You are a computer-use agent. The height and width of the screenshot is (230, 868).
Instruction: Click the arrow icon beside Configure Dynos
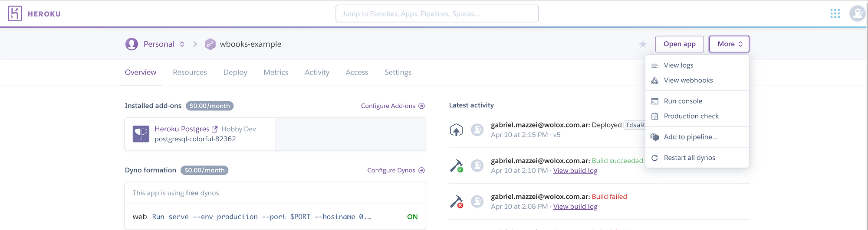click(421, 170)
